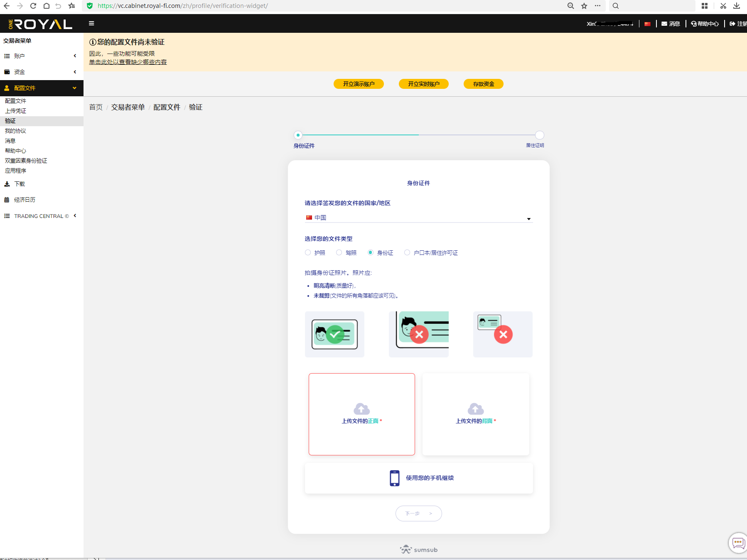Click the 上传文件的背面 upload box
Viewport: 747px width, 560px height.
(476, 414)
